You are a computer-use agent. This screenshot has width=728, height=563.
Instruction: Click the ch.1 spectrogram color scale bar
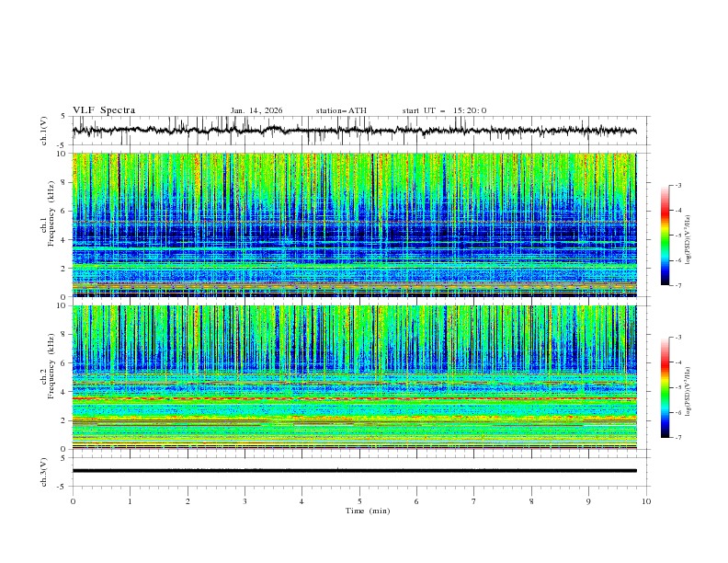coord(665,236)
